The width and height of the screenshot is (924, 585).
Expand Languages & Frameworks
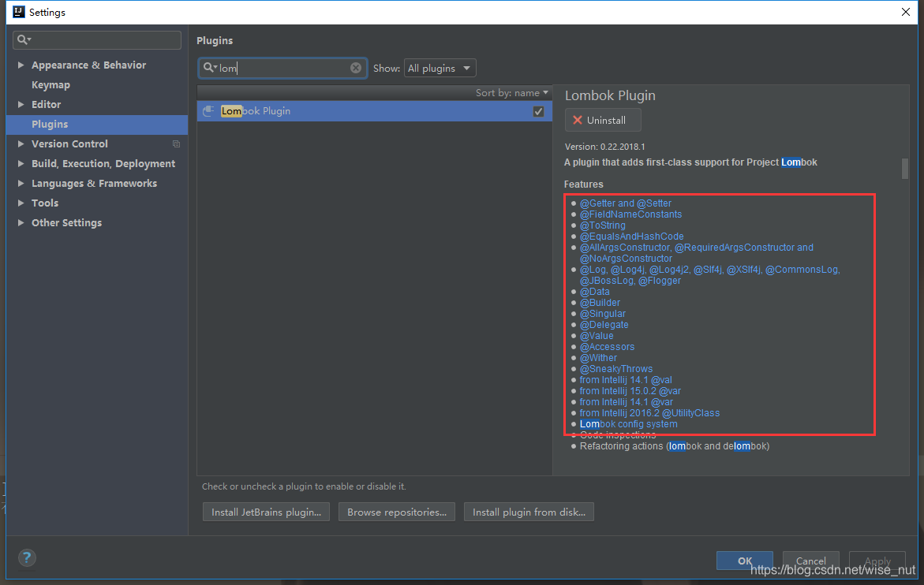coord(21,183)
